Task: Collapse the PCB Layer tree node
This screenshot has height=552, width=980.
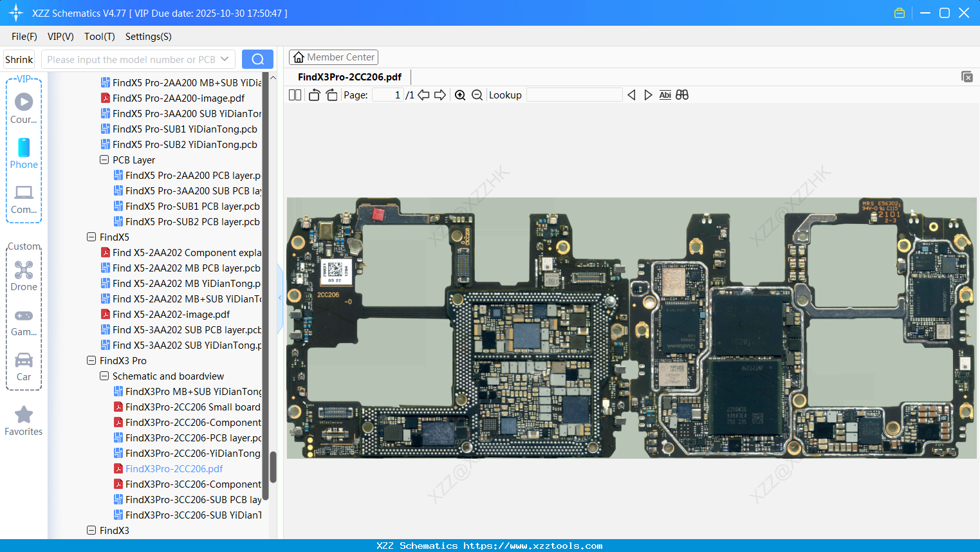Action: point(104,160)
